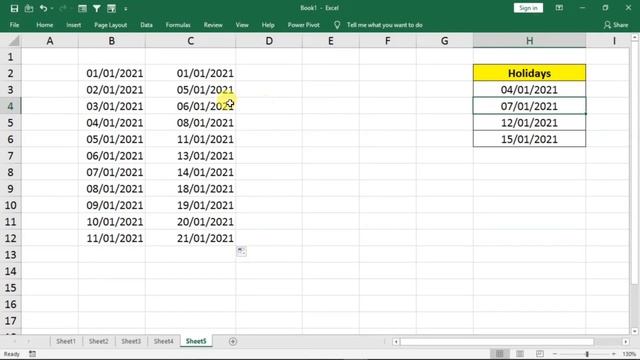Switch to Sheet4 tab
640x360 pixels.
tap(164, 341)
